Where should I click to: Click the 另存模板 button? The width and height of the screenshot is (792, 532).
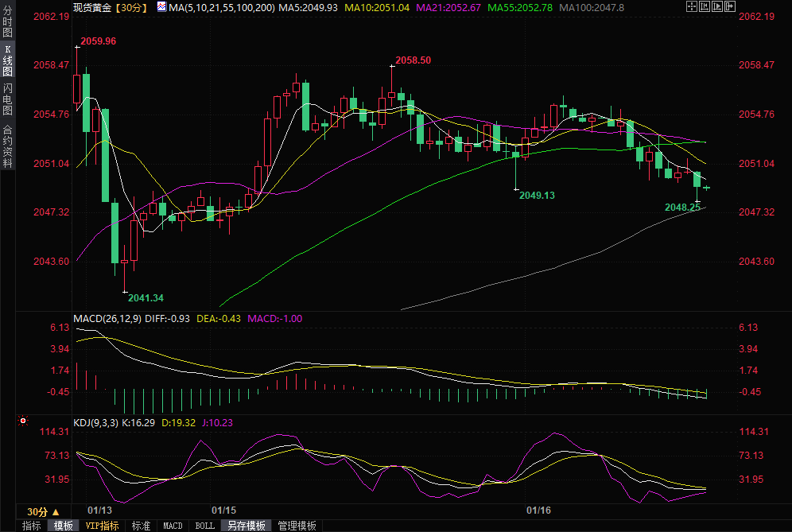(246, 526)
